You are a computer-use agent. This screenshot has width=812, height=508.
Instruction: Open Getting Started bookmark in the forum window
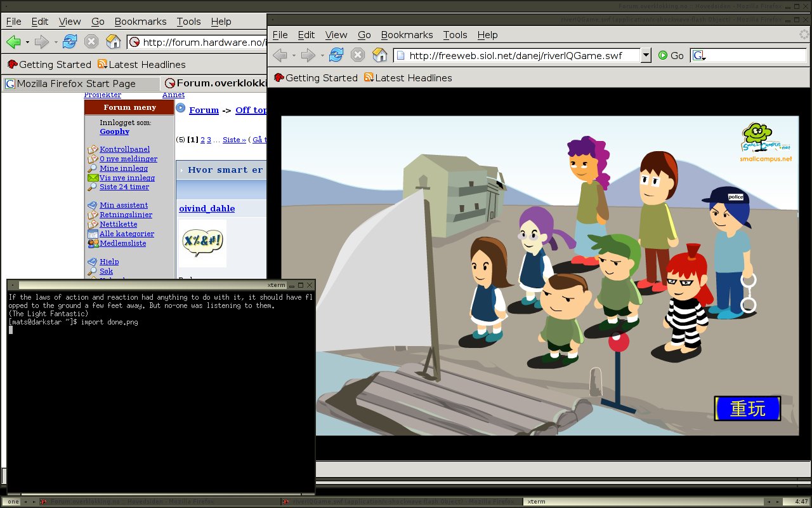(49, 65)
